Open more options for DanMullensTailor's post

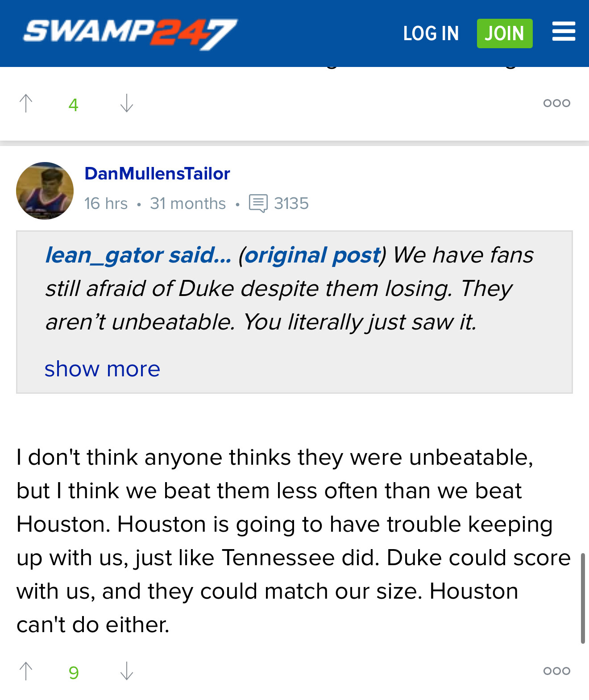[556, 671]
